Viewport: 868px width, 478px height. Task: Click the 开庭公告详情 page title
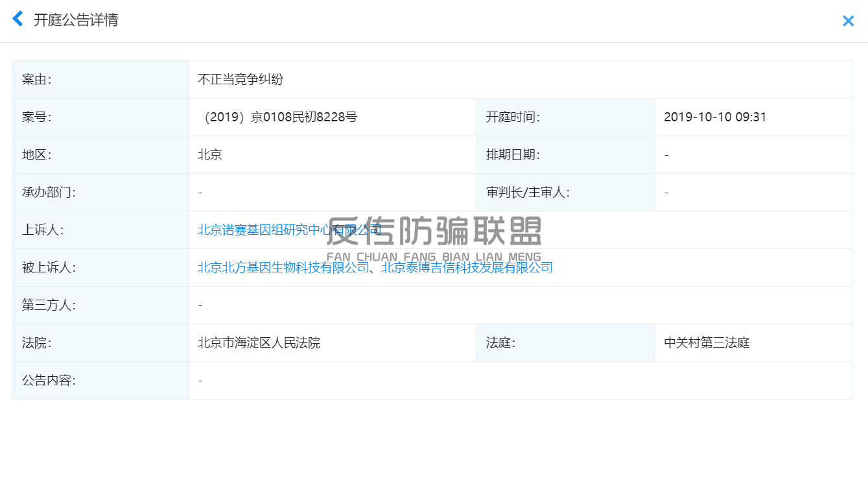pos(76,20)
